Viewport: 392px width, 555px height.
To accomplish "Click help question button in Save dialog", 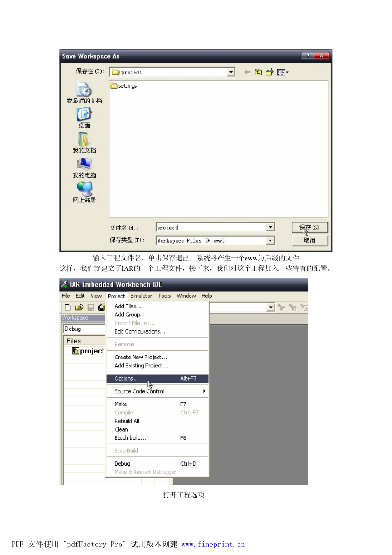I will [x=308, y=56].
